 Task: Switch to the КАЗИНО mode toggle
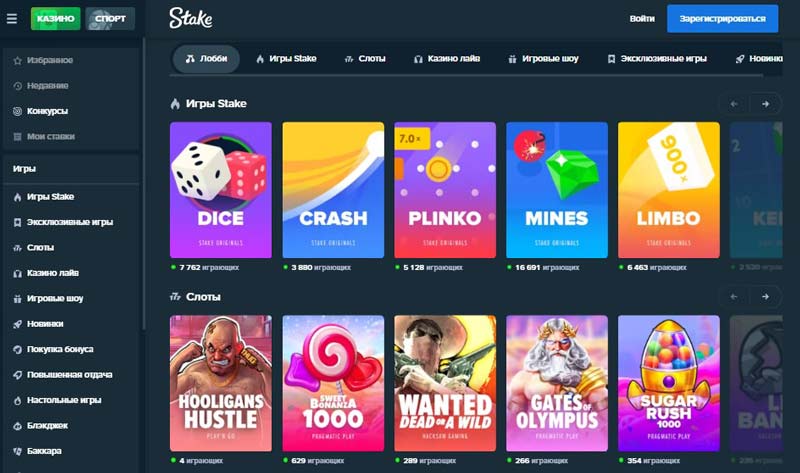click(55, 18)
